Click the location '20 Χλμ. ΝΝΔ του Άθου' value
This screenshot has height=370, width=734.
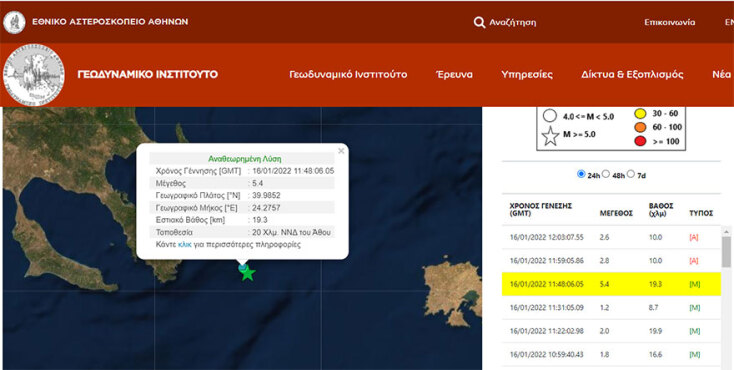pyautogui.click(x=293, y=232)
